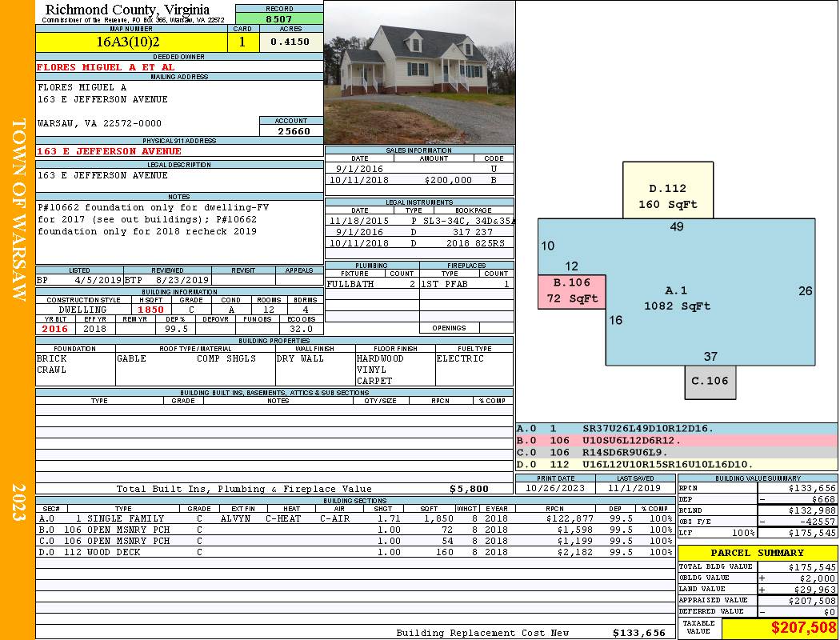Select the PARCEL SUMMARY header
The width and height of the screenshot is (840, 640).
point(757,553)
